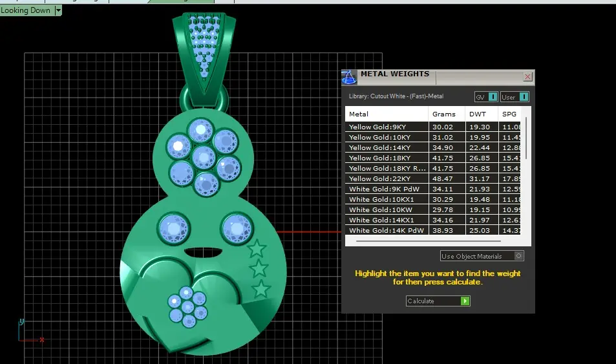
Task: Select the White Gold:9K PdW row
Action: coord(433,189)
